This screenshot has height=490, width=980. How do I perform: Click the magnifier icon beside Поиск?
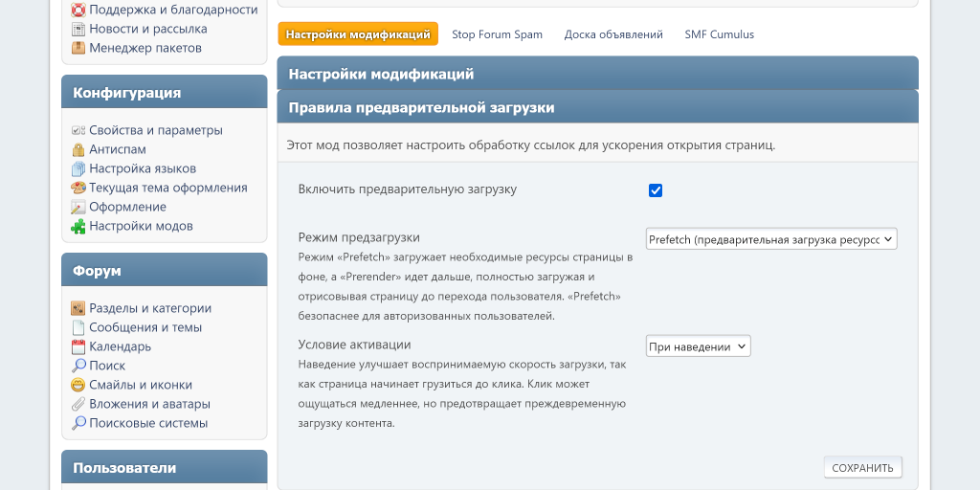point(78,366)
